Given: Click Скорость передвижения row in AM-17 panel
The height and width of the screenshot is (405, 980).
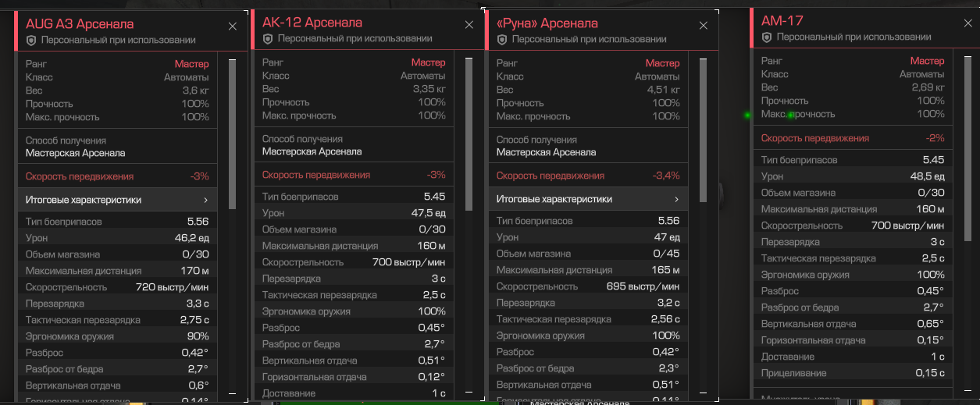Looking at the screenshot, I should click(x=853, y=138).
